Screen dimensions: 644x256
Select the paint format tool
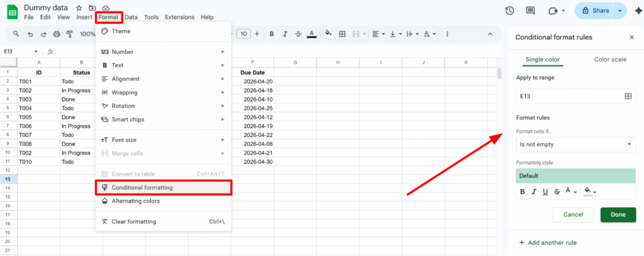coord(70,34)
